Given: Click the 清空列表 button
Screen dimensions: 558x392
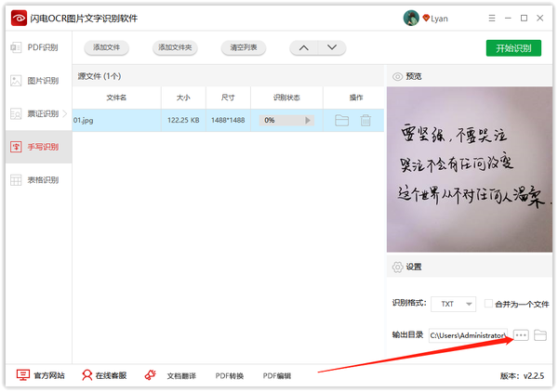Looking at the screenshot, I should (244, 48).
